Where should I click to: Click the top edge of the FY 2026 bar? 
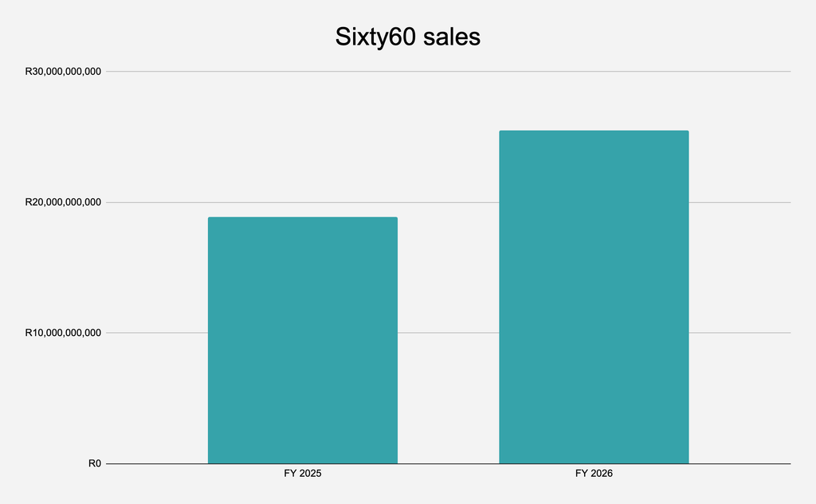(594, 131)
